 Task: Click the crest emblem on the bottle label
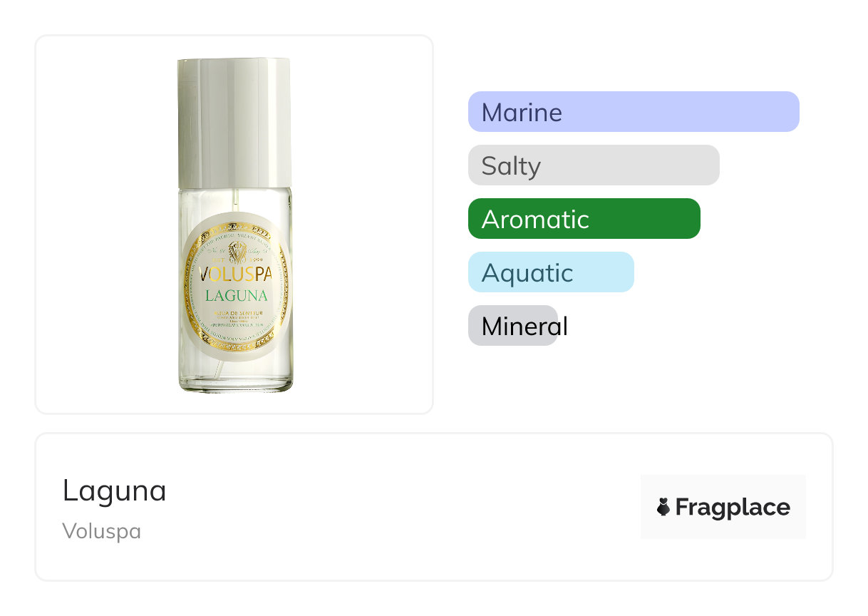point(236,252)
